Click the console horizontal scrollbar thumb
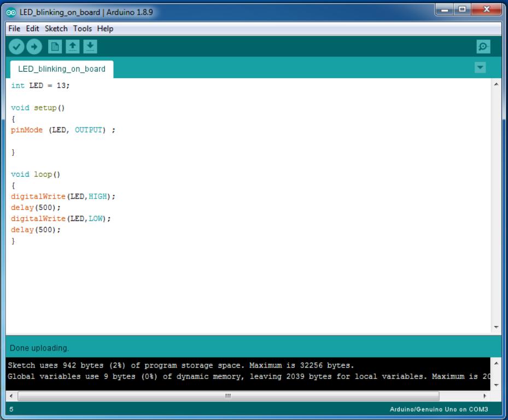This screenshot has width=508, height=420. tap(229, 396)
